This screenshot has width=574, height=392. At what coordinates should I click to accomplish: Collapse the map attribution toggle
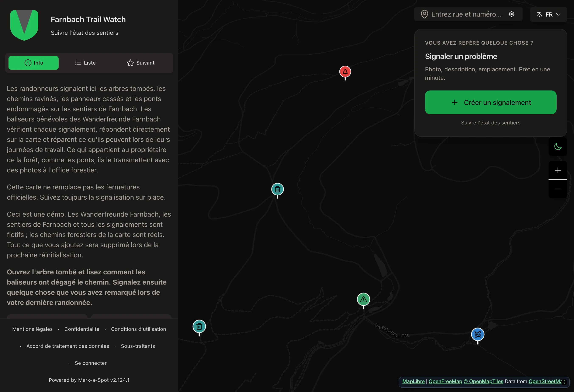point(564,382)
